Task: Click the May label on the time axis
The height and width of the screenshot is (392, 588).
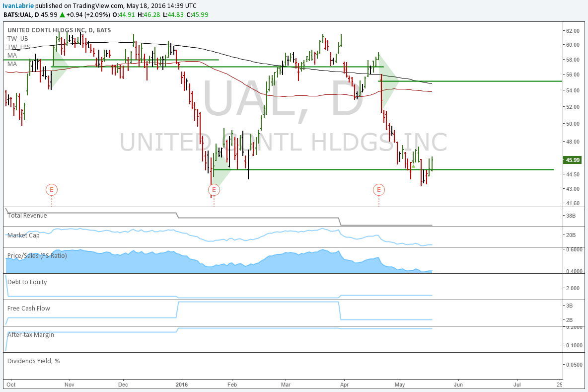Action: [x=400, y=385]
